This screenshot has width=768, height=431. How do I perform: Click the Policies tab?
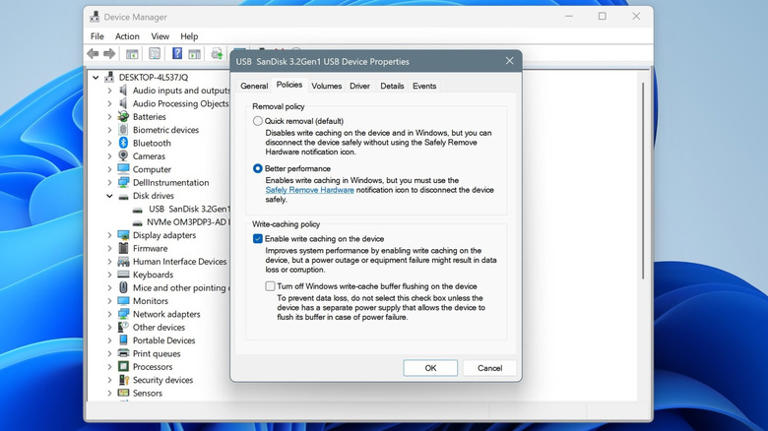[289, 85]
